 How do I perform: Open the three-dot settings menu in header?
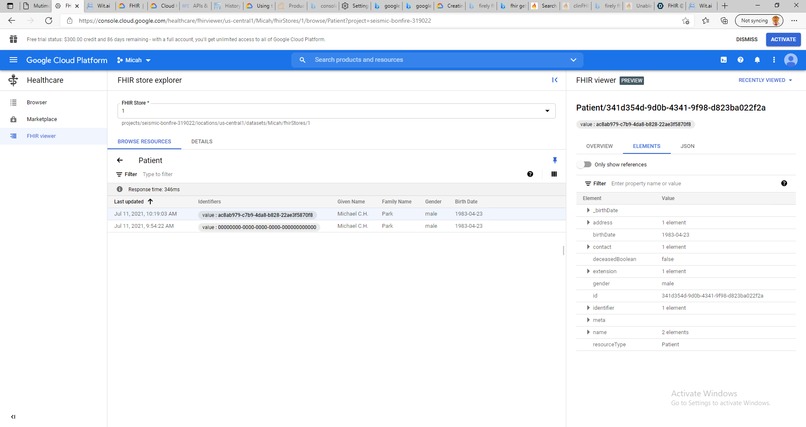(774, 60)
